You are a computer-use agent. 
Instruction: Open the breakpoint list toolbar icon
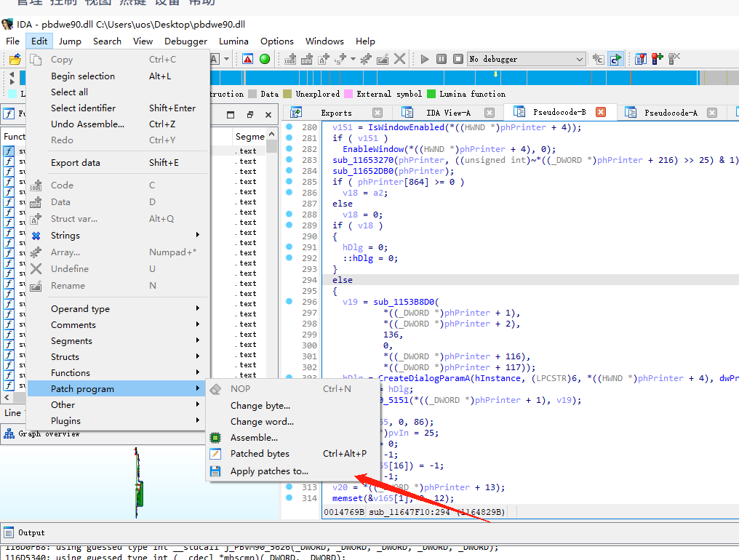tap(641, 59)
